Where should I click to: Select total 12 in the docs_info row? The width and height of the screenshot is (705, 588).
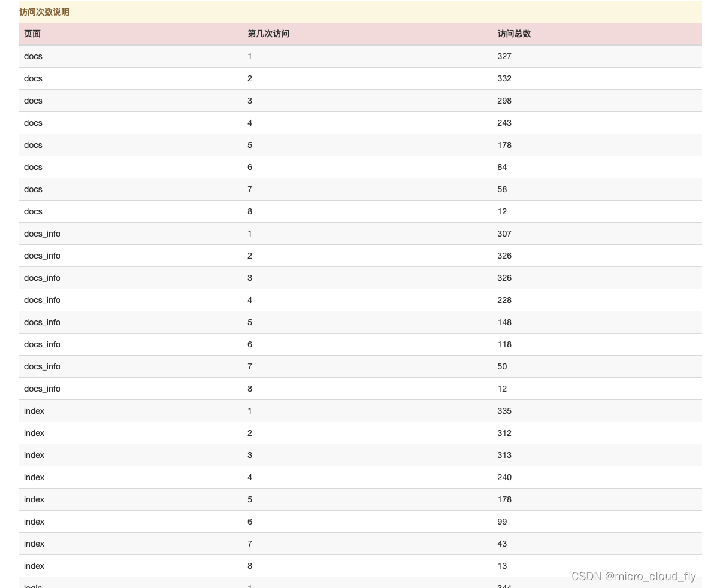[502, 389]
